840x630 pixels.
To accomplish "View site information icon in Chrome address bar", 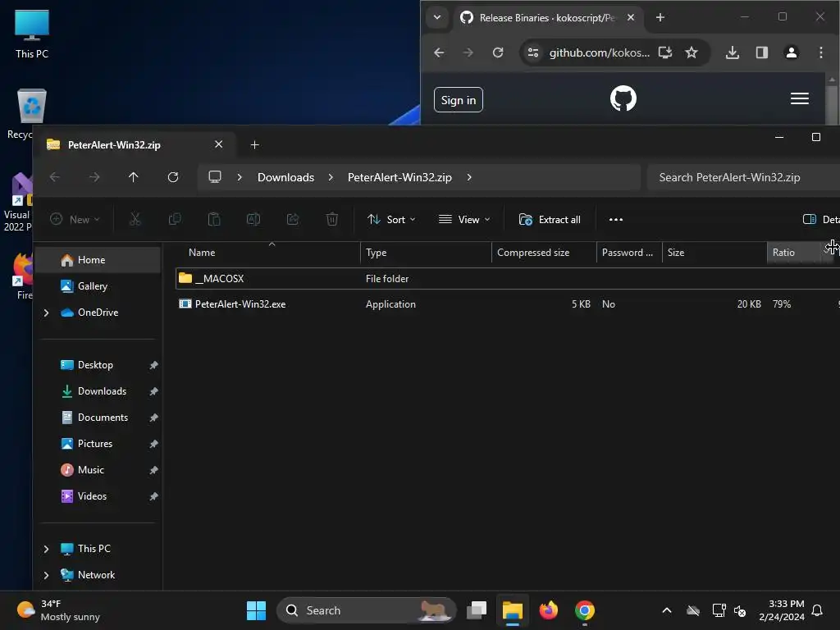I will point(533,52).
